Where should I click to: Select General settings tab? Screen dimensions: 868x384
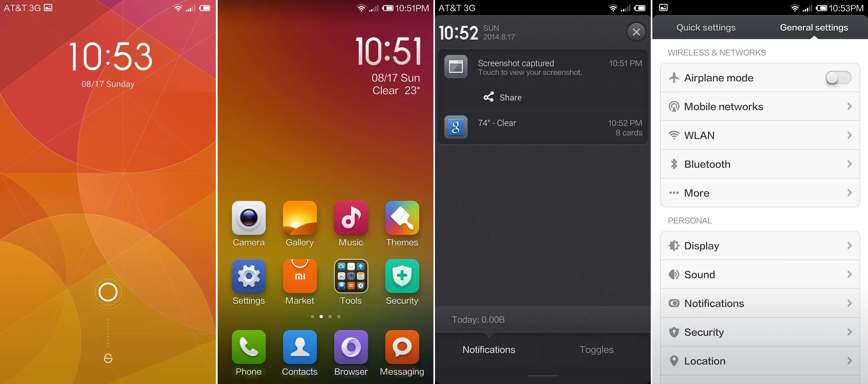tap(813, 27)
